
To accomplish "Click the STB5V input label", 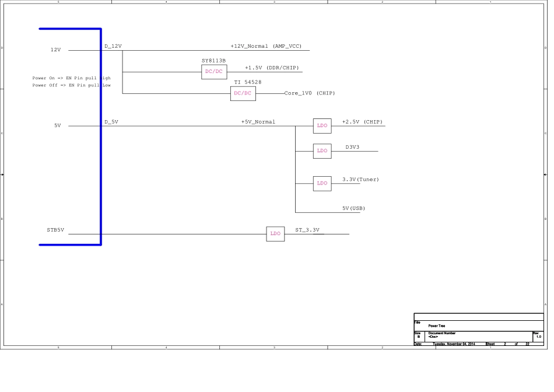I will click(55, 230).
